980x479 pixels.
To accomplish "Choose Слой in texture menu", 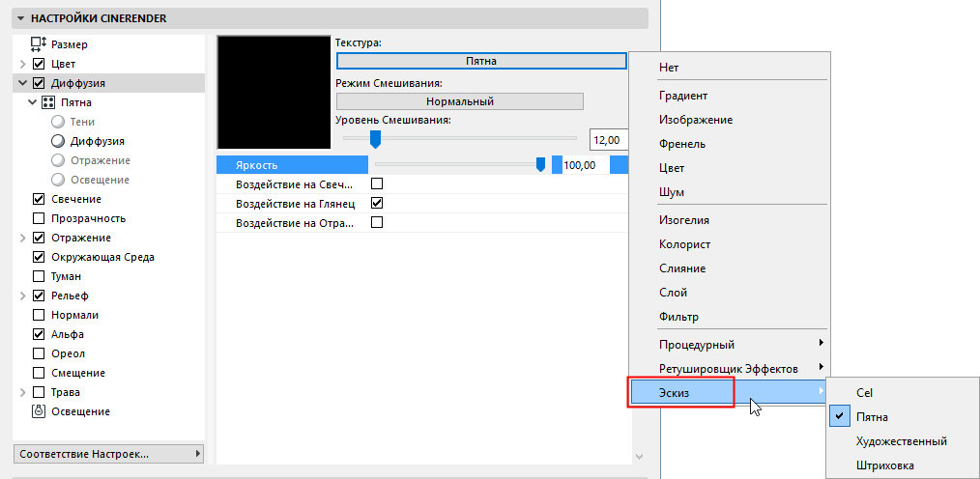I will tap(729, 293).
